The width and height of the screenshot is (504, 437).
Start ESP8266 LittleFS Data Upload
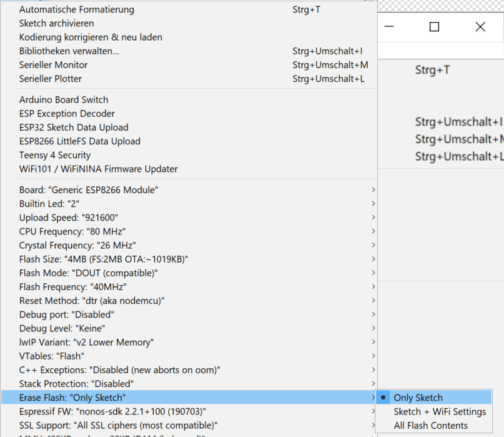[80, 141]
